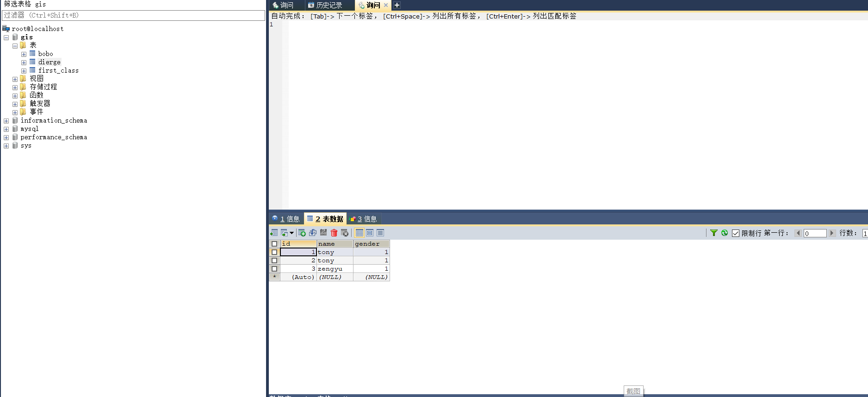This screenshot has width=868, height=397.
Task: Click the green filter funnel icon
Action: point(714,233)
